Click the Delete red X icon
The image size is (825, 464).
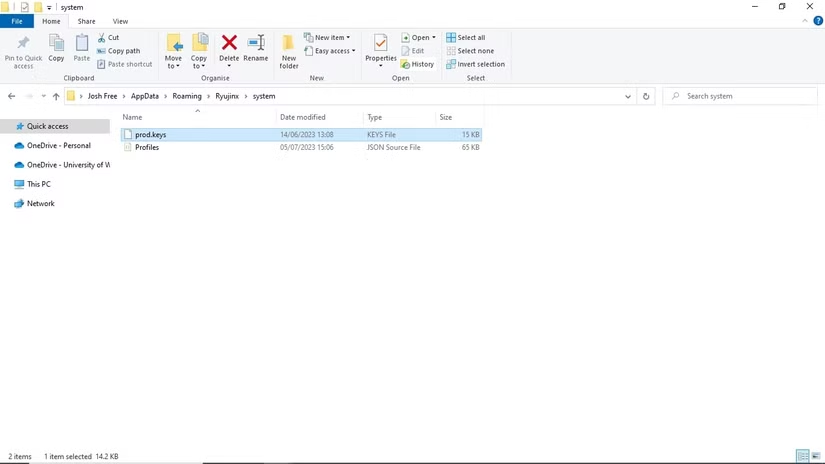(x=229, y=43)
